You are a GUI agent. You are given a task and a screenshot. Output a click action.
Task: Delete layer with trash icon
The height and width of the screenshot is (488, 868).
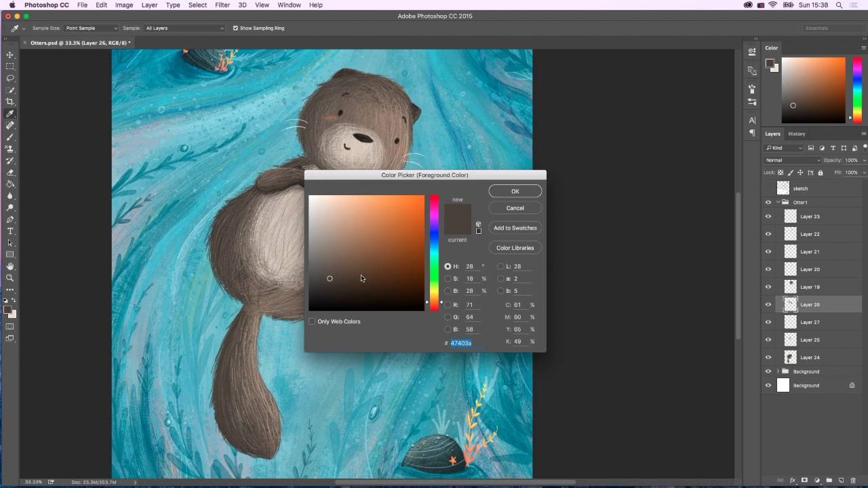(853, 481)
